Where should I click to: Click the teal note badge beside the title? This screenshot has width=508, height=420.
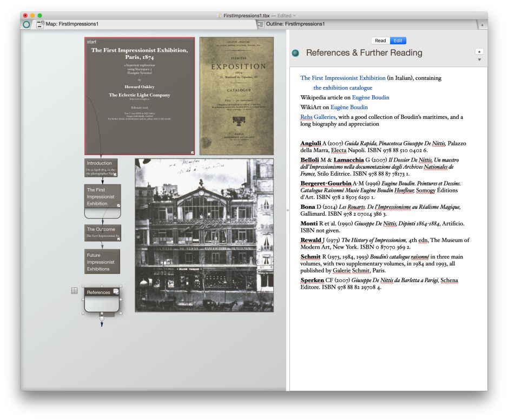tap(295, 53)
